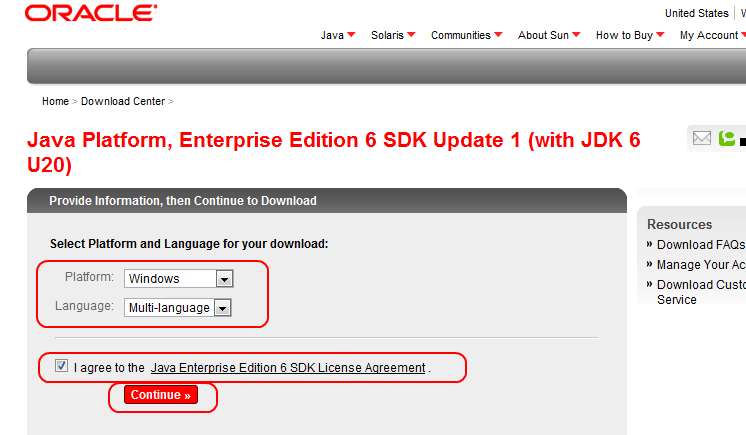Open the My Account menu
This screenshot has height=435, width=746.
[x=708, y=35]
